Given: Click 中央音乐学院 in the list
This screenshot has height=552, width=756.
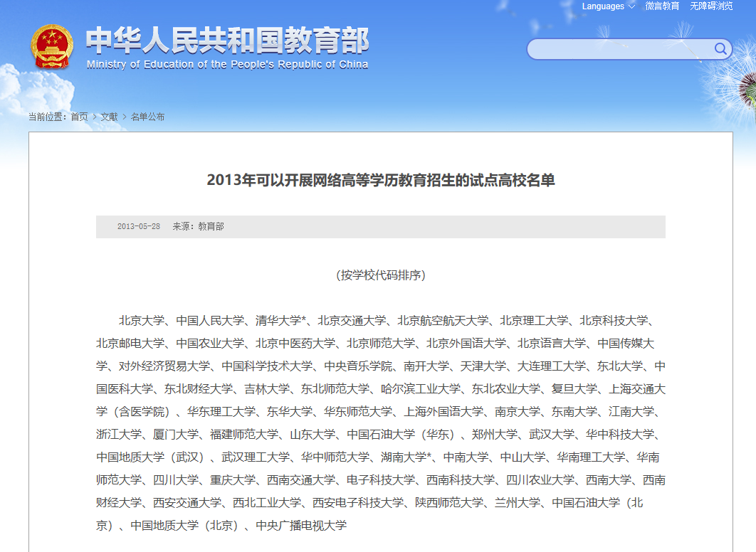Looking at the screenshot, I should pos(358,366).
